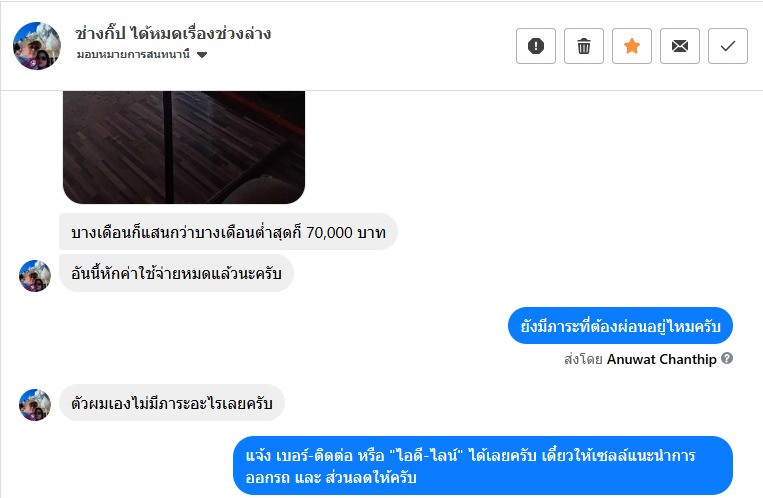Mark the conversation done with the checkmark
Image resolution: width=763 pixels, height=498 pixels.
pos(728,46)
